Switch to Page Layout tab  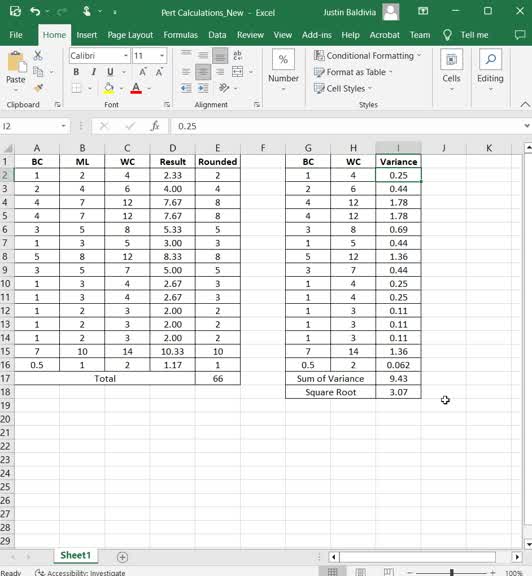point(130,35)
